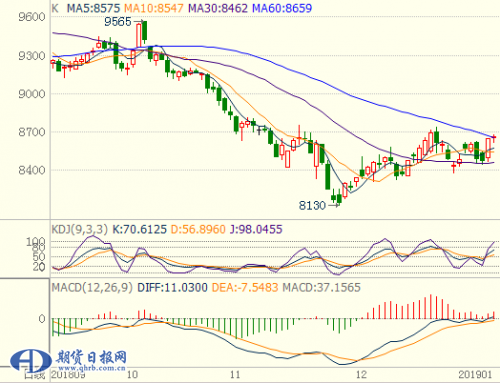Select the MA30:8462 indicator label

[x=218, y=8]
